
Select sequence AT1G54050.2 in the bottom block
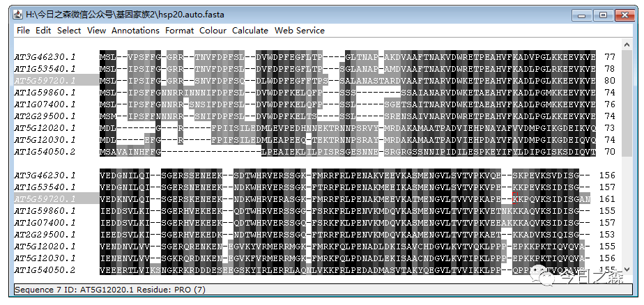45,270
